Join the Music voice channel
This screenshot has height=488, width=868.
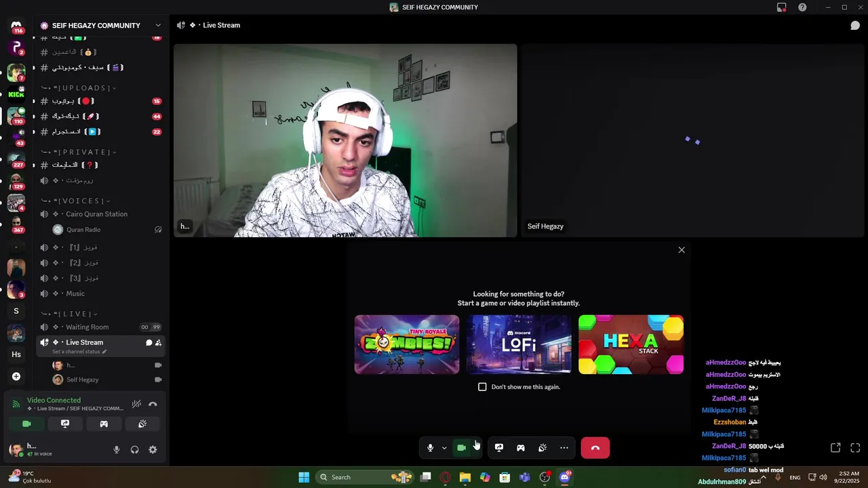click(100, 293)
